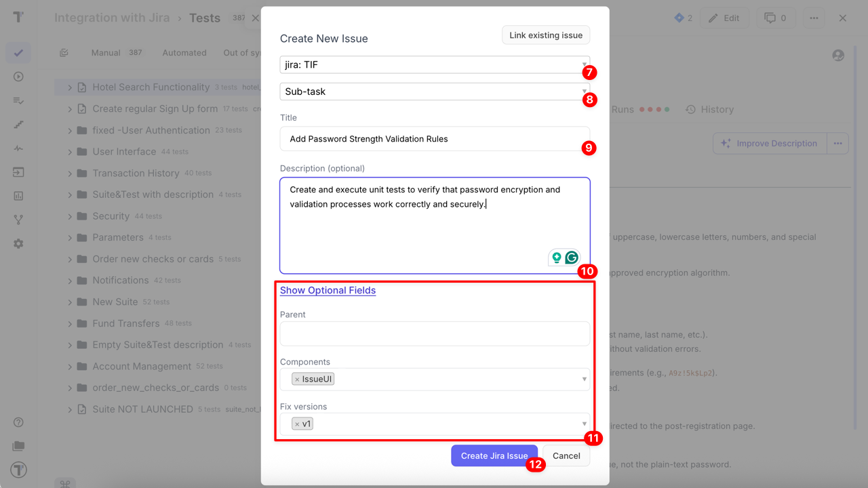Open the branching workflow icon in sidebar

tap(18, 219)
